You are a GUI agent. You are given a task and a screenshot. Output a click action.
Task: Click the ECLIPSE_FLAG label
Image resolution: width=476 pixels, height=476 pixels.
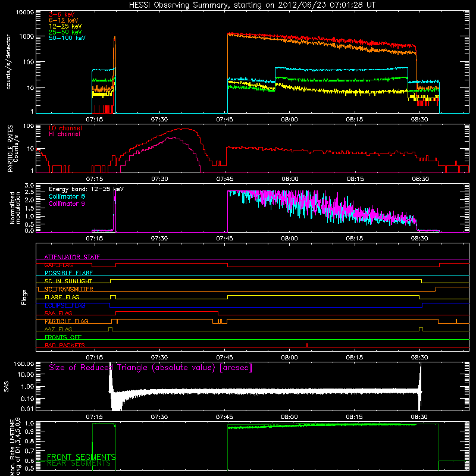pos(65,305)
